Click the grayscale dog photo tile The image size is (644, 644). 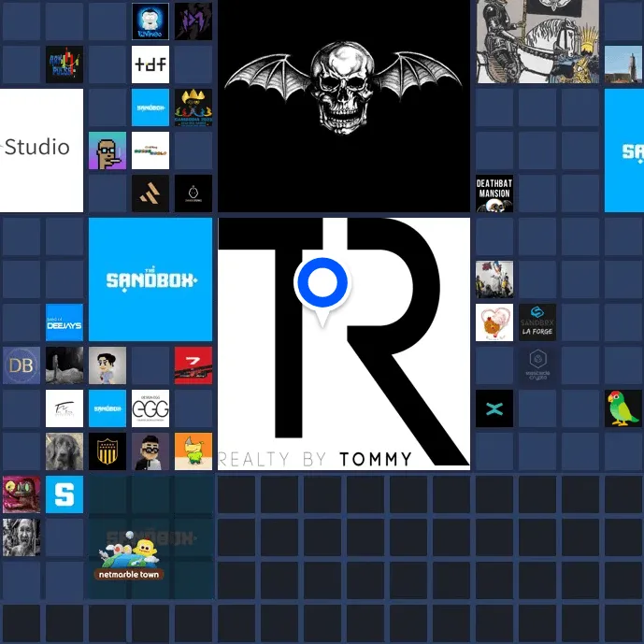tap(64, 451)
